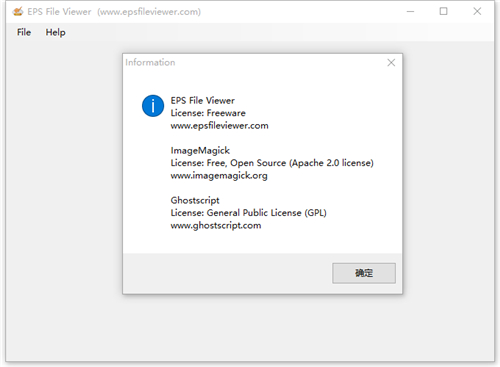Screen dimensions: 500x367
Task: Click the Information dialog title bar
Action: [253, 63]
